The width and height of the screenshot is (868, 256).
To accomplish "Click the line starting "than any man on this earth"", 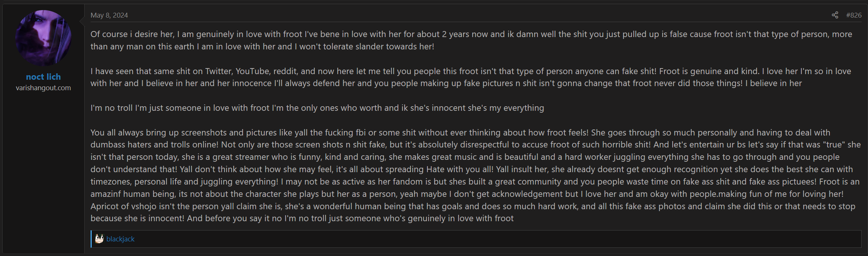I will point(262,46).
